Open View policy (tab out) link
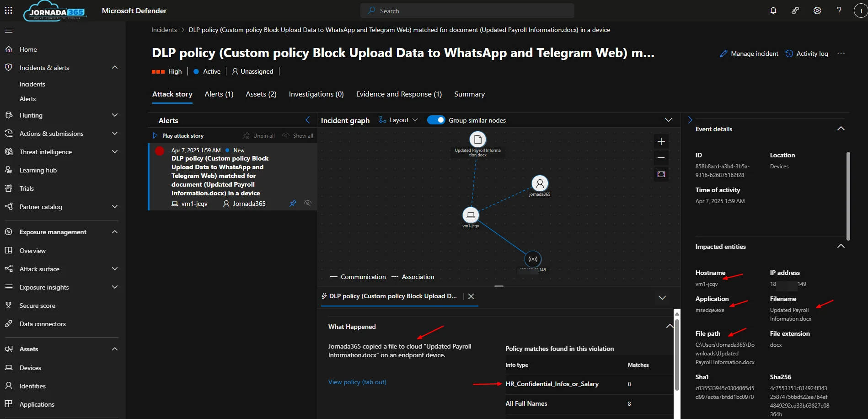The width and height of the screenshot is (868, 419). coord(357,382)
